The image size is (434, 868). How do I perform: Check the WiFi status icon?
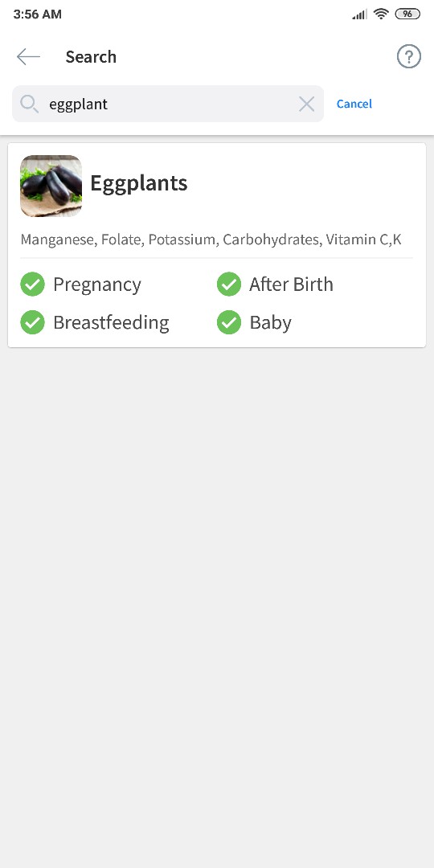pos(381,14)
